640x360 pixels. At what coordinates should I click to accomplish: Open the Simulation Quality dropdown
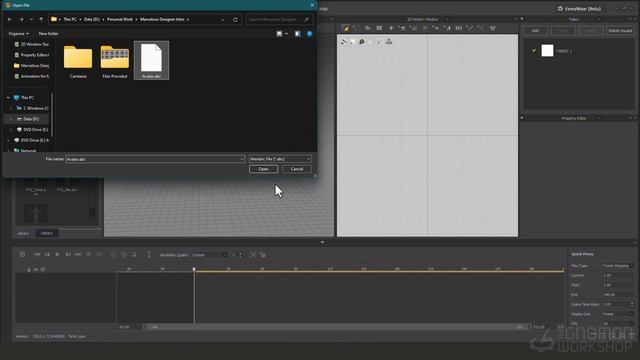click(209, 255)
